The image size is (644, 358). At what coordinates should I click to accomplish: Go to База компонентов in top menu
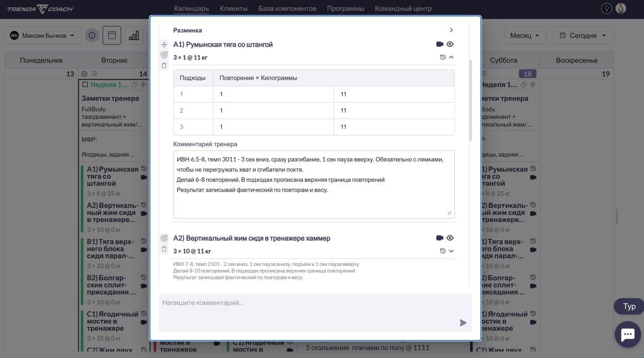coord(287,9)
